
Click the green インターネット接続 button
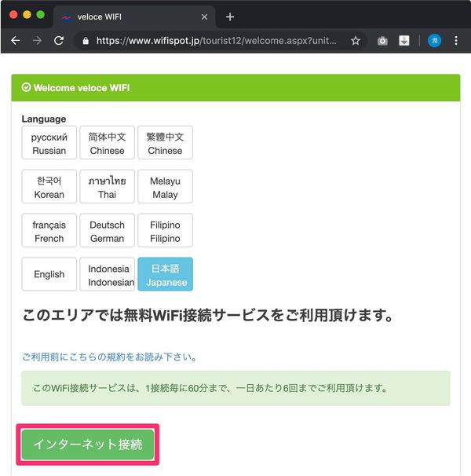tap(88, 445)
